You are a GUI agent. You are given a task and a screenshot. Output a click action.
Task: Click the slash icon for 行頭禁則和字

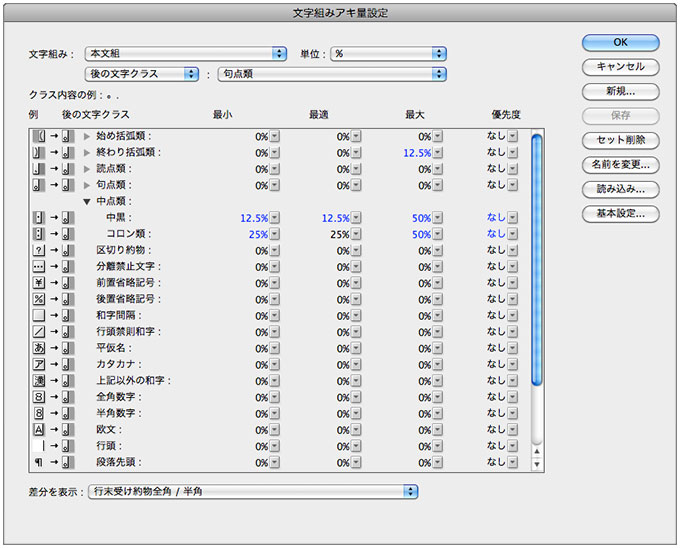tap(39, 332)
